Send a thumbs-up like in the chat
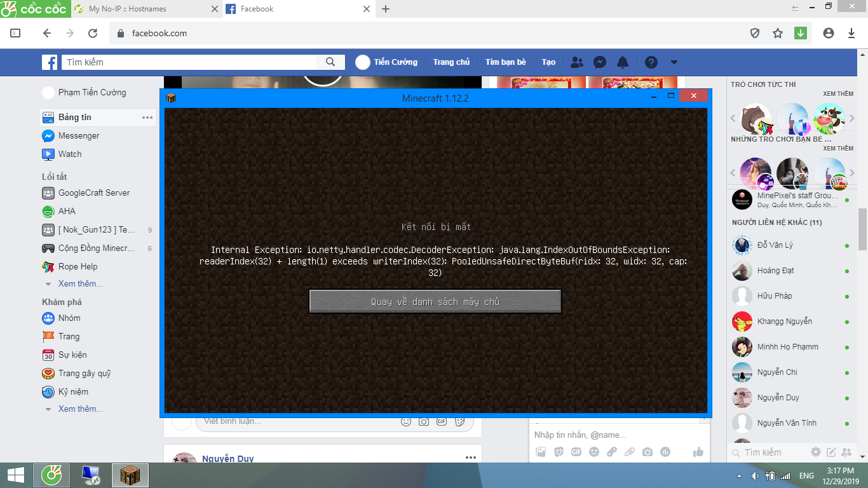Image resolution: width=868 pixels, height=488 pixels. pos(698,452)
